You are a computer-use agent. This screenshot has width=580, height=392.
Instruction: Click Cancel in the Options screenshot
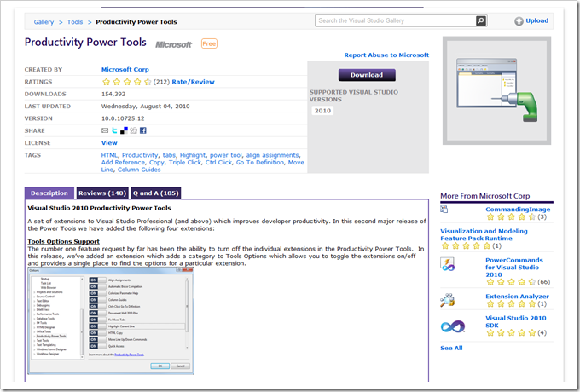pos(181,366)
